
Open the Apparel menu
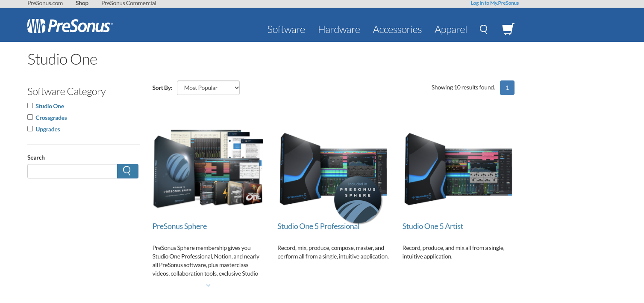tap(451, 30)
